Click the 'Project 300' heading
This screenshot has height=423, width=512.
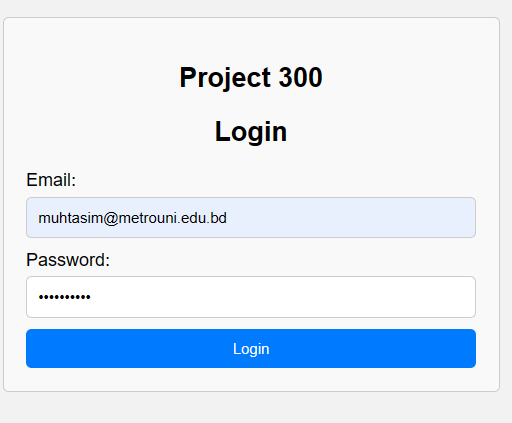pos(251,77)
